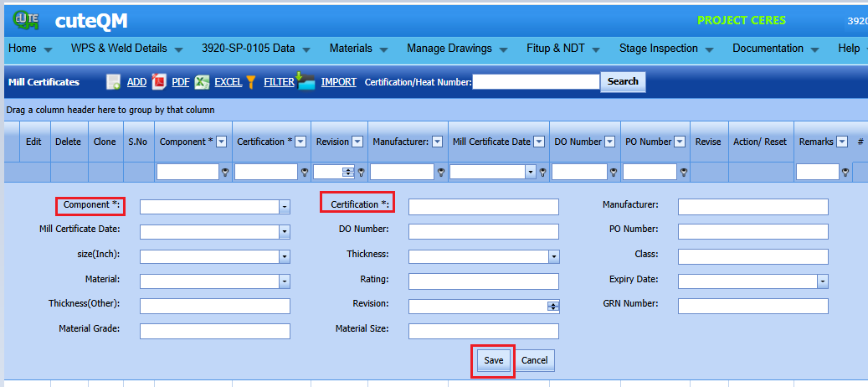Open Certification column header dropdown

tap(300, 142)
